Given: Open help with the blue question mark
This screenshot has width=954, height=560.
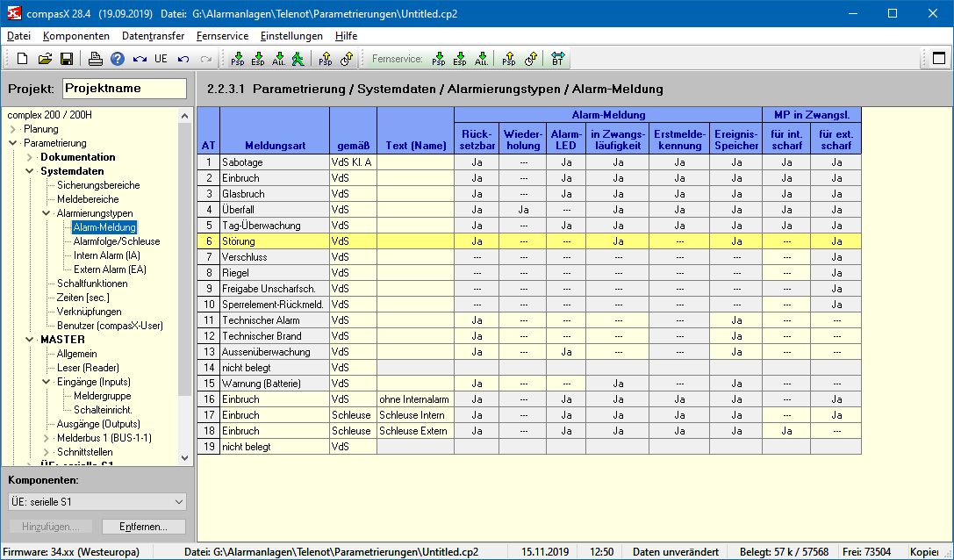Looking at the screenshot, I should (117, 59).
